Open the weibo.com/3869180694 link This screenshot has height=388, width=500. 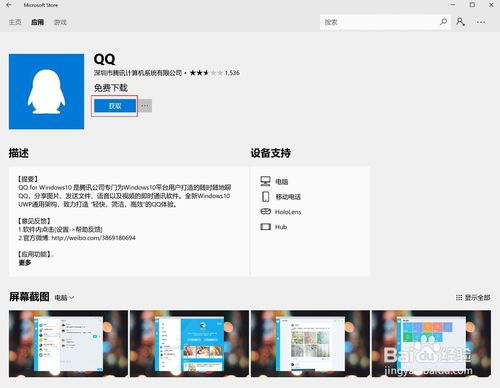[x=93, y=238]
